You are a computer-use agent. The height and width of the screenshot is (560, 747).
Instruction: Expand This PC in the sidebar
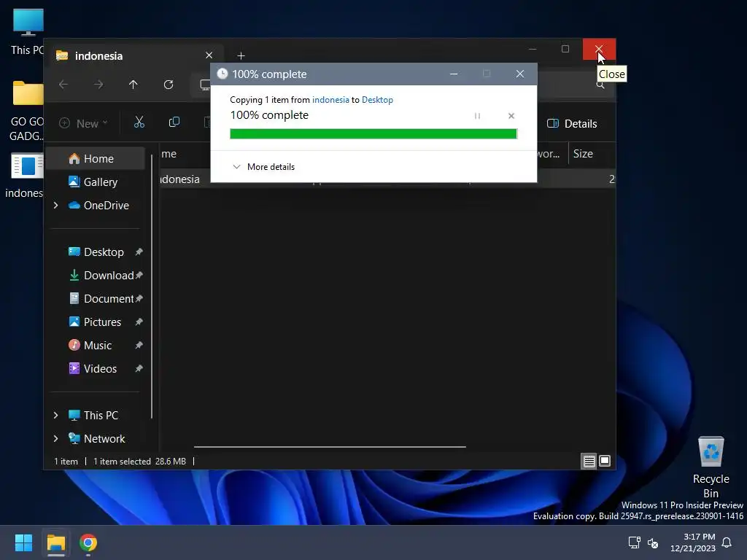(x=55, y=415)
